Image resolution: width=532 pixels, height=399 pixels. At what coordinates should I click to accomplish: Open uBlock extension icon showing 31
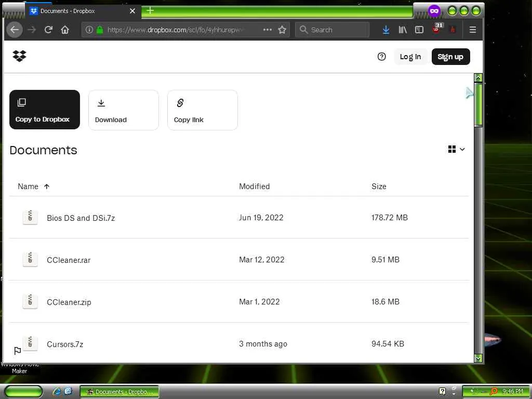(x=437, y=29)
